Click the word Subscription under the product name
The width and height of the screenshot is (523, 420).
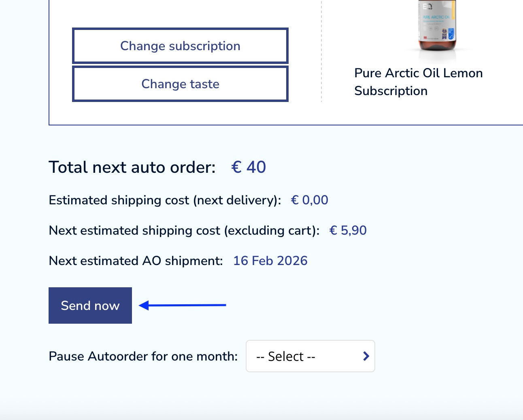point(391,91)
